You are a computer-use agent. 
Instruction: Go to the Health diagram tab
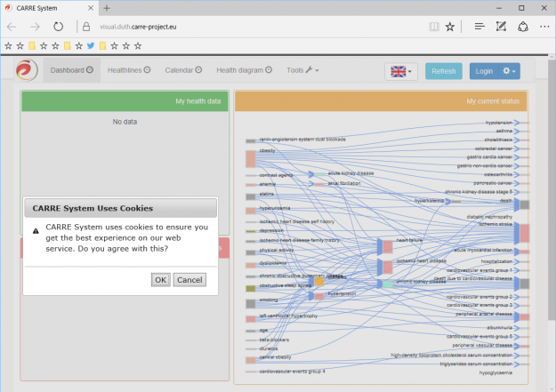tap(245, 70)
